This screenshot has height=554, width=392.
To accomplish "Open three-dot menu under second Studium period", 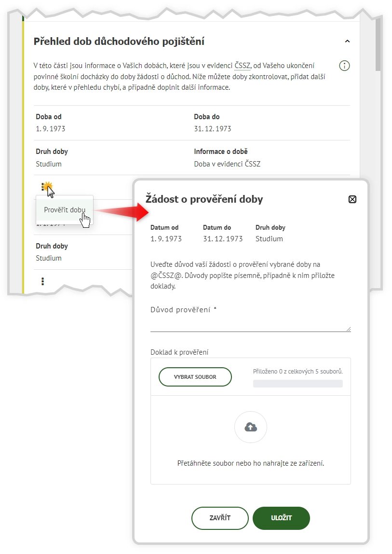I will pyautogui.click(x=43, y=281).
